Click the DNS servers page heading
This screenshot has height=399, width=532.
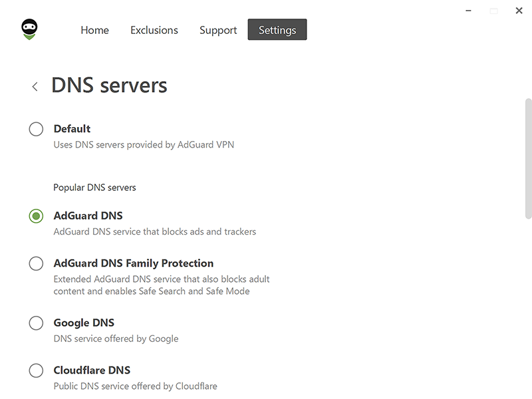109,85
